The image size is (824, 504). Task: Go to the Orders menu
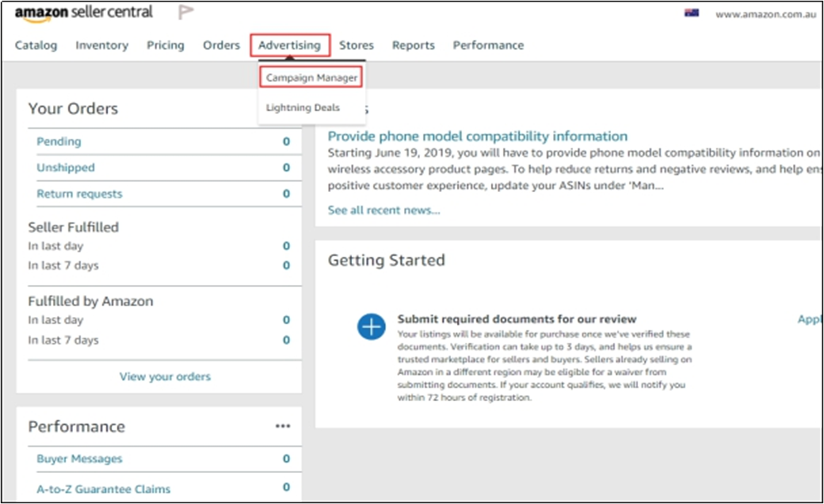click(x=221, y=45)
